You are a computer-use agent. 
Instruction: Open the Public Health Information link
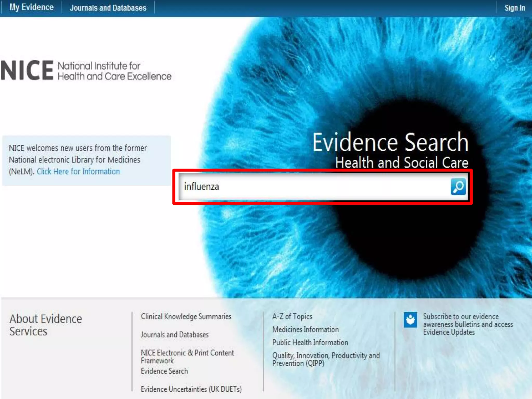[x=310, y=342]
